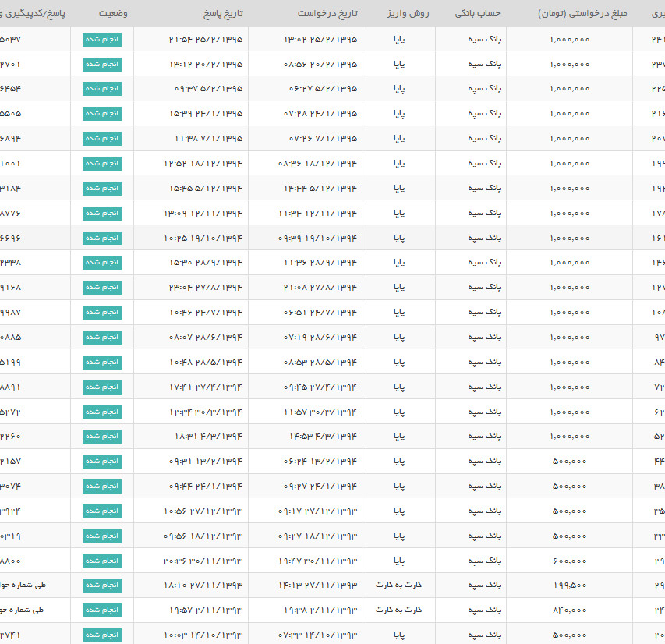Select status badge of 19/10/1394 request row
The width and height of the screenshot is (665, 644).
pyautogui.click(x=102, y=238)
